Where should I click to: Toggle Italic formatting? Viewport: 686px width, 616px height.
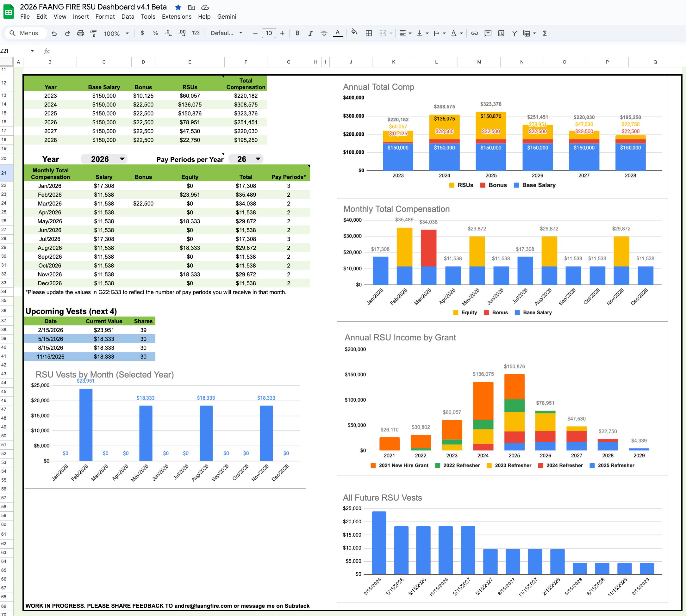pyautogui.click(x=310, y=33)
